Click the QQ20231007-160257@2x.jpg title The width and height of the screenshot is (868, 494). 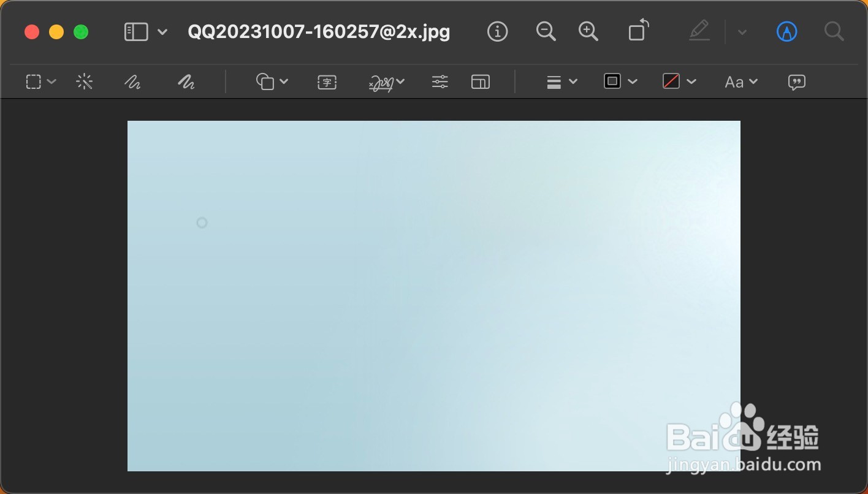point(319,32)
